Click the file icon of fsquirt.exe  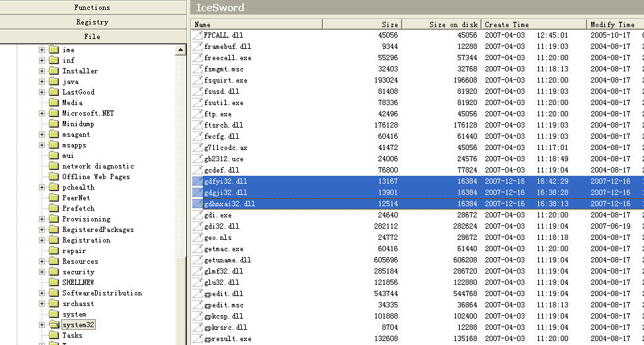pyautogui.click(x=197, y=81)
